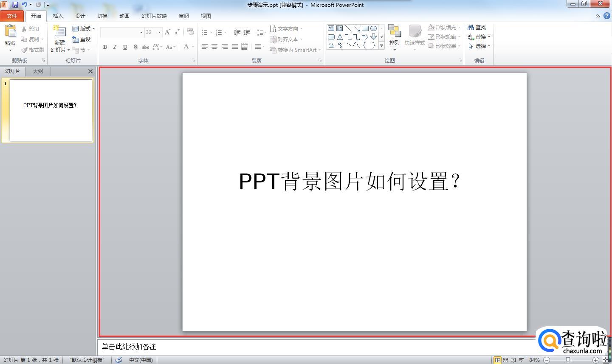
Task: Switch to the Design (设计) ribbon tab
Action: pos(80,16)
